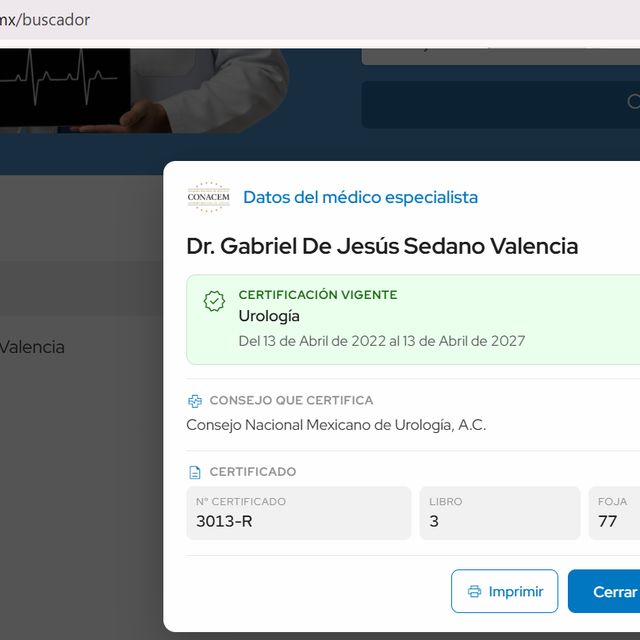Click the Foja value 77
This screenshot has width=640, height=640.
607,521
